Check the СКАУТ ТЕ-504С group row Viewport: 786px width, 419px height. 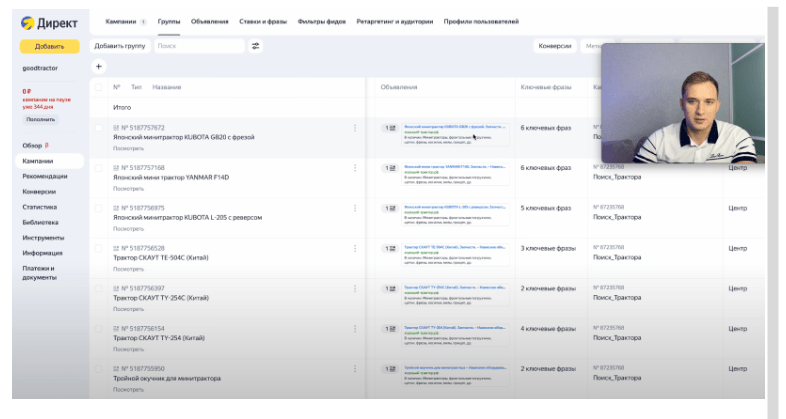click(x=99, y=248)
